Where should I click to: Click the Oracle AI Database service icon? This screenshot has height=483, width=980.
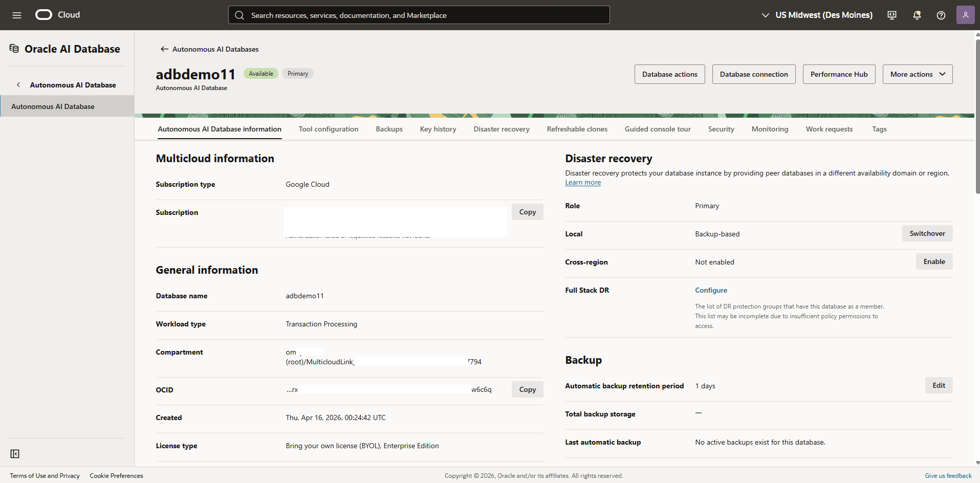(14, 49)
